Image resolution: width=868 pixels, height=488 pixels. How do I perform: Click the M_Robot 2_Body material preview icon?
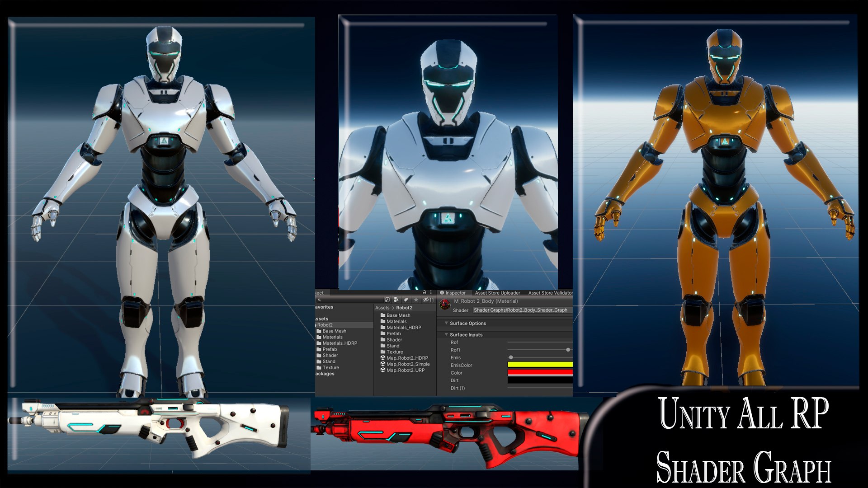(x=445, y=305)
